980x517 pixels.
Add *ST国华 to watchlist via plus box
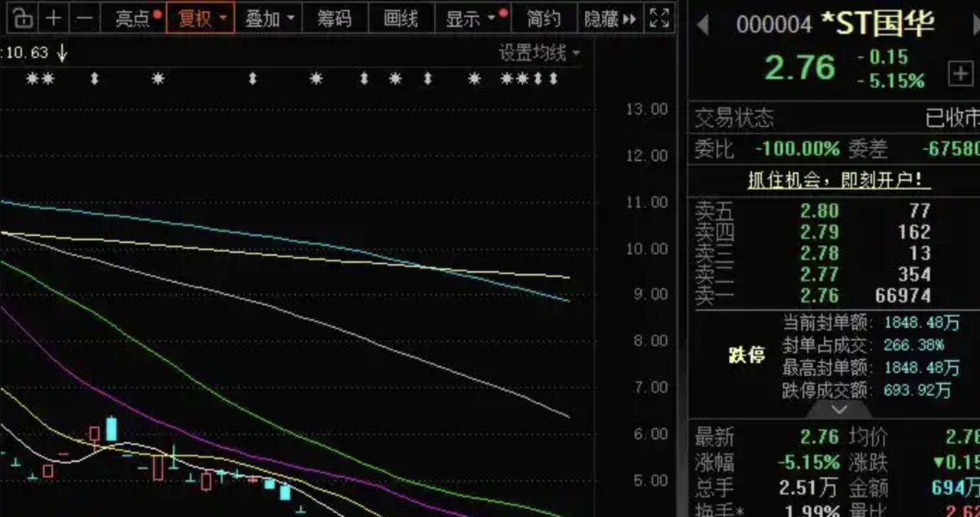(960, 74)
